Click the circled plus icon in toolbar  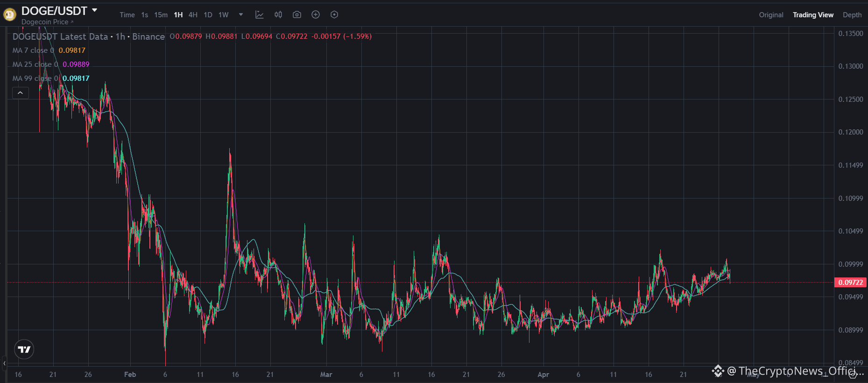click(316, 14)
